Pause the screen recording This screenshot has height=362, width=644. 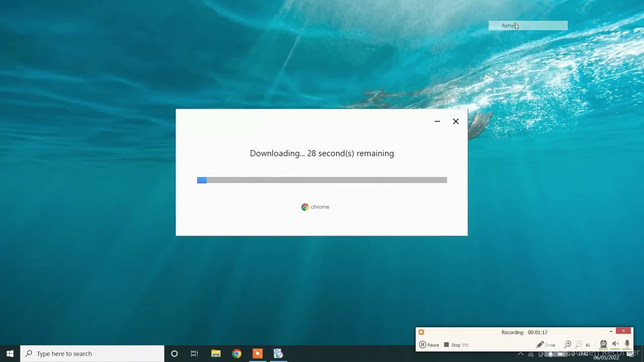(x=429, y=345)
